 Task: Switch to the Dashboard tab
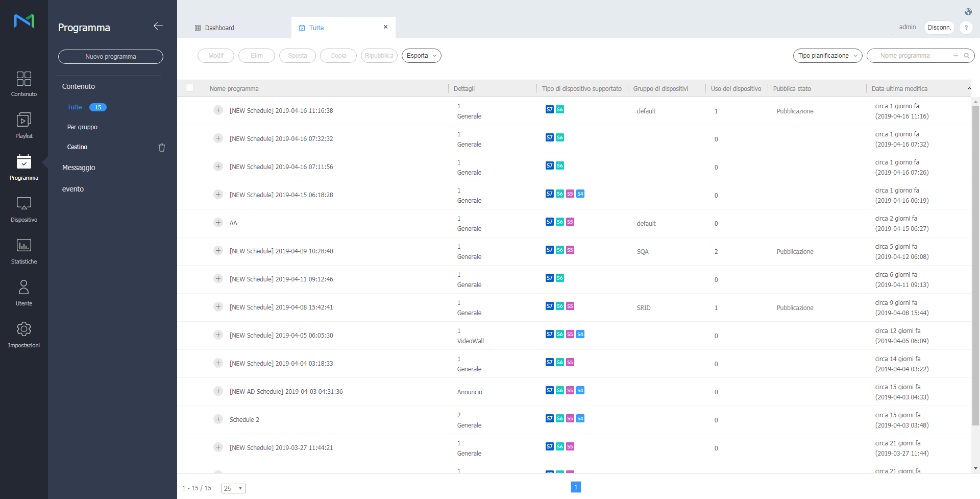tap(219, 28)
